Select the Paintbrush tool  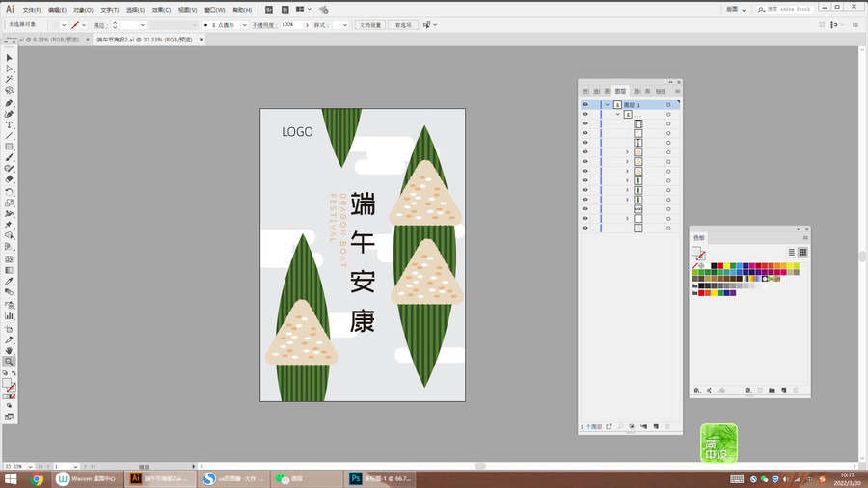click(x=9, y=158)
